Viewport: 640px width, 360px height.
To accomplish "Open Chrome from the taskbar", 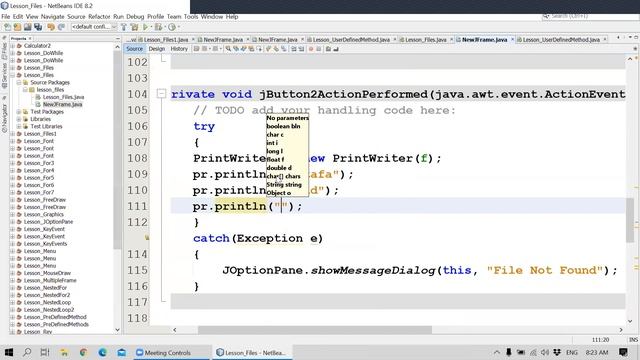I will (83, 352).
